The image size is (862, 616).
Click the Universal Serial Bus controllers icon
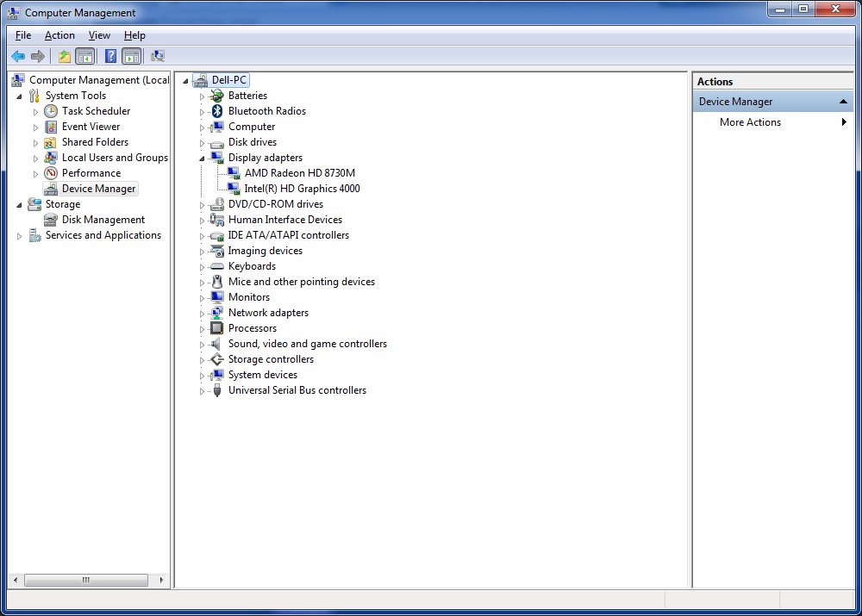click(217, 390)
